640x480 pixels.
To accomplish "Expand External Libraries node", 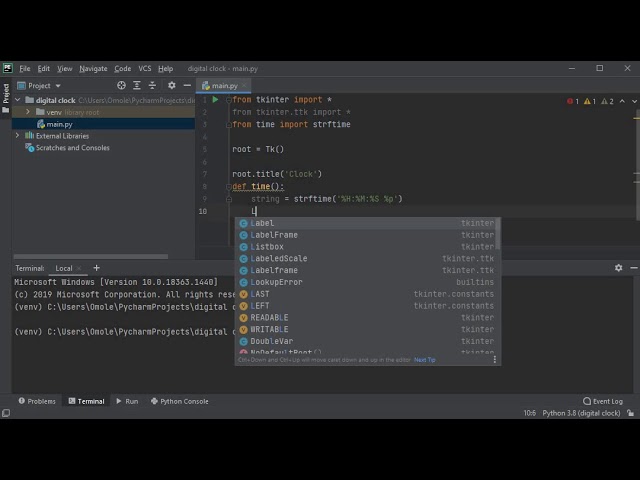I will tap(17, 136).
